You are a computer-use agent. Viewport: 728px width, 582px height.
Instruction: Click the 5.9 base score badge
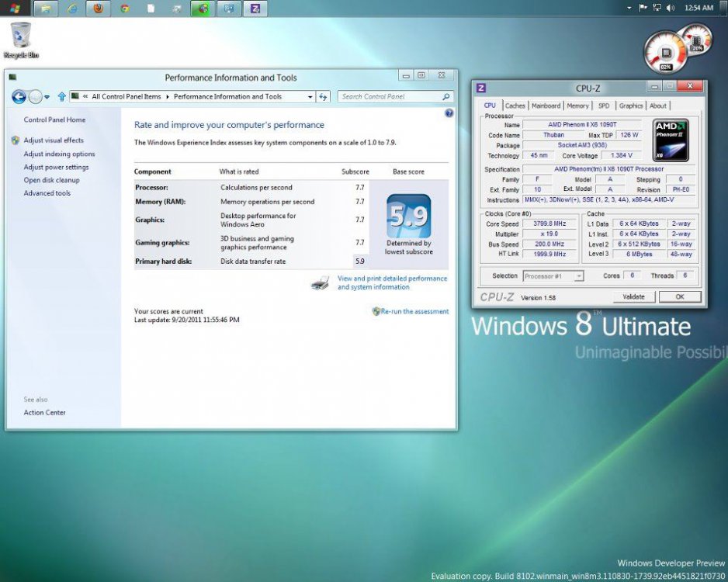point(408,217)
